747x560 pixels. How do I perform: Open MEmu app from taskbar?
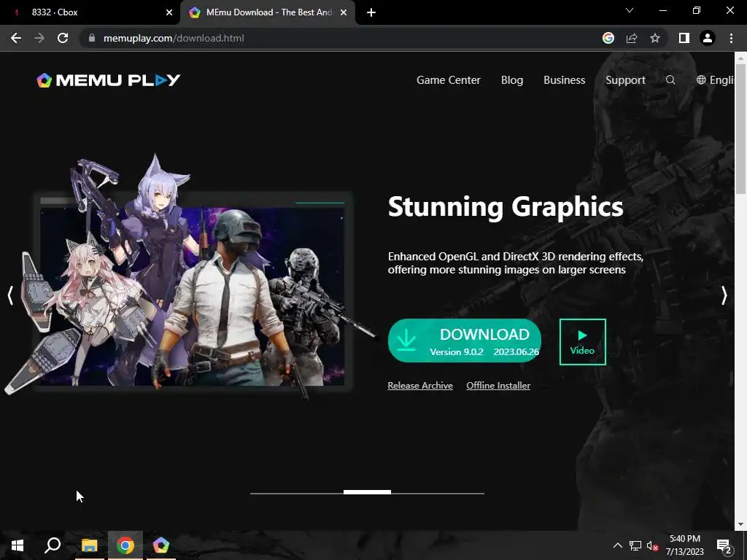(161, 545)
